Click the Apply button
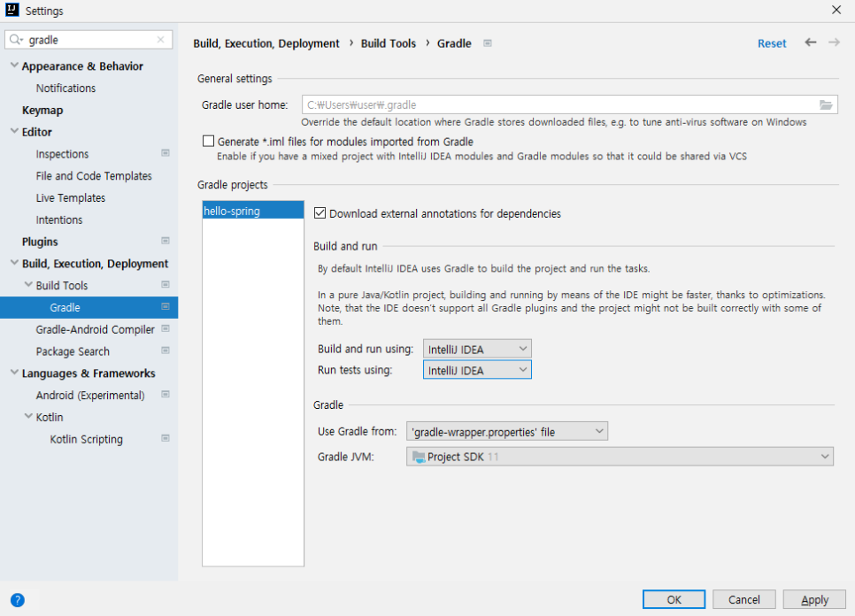855x616 pixels. tap(814, 600)
